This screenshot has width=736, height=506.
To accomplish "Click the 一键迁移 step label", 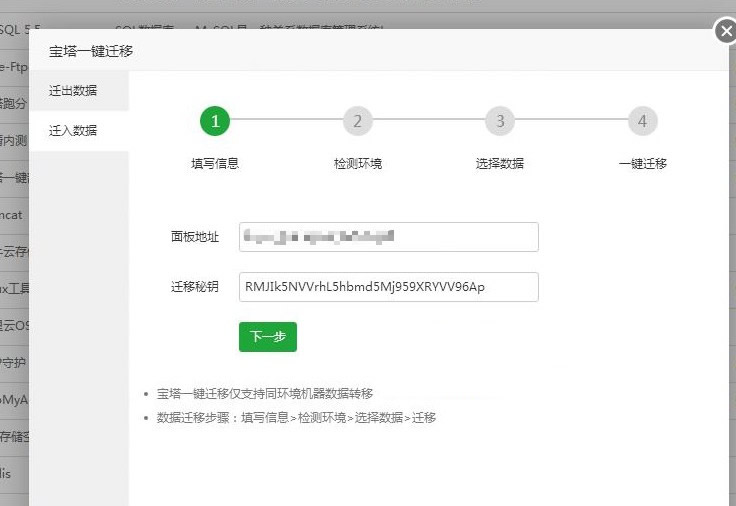I will point(642,163).
